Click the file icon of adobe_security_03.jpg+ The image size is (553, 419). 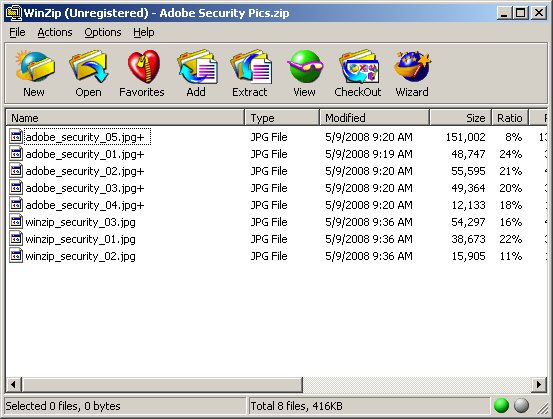point(16,188)
